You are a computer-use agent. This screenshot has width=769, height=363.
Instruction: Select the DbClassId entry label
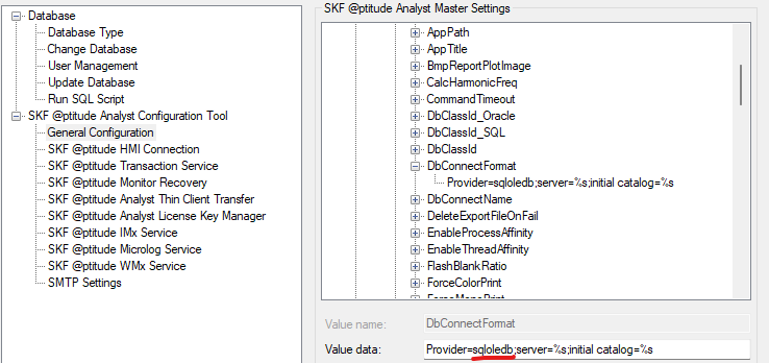(x=452, y=149)
